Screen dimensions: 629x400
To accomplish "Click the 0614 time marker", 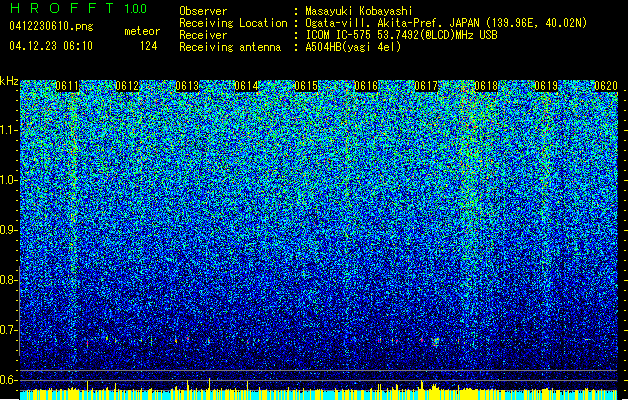I will (246, 86).
